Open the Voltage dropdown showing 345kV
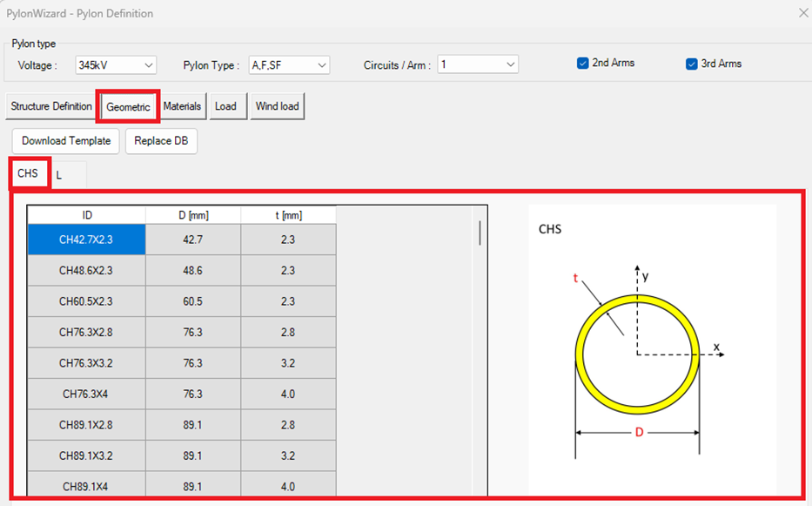The height and width of the screenshot is (506, 812). click(x=116, y=65)
